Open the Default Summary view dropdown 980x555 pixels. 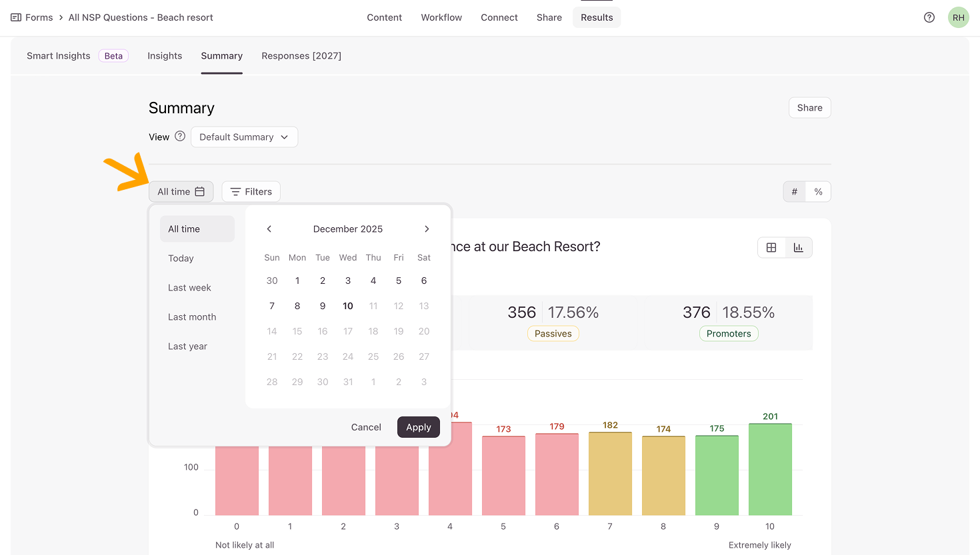(x=244, y=137)
